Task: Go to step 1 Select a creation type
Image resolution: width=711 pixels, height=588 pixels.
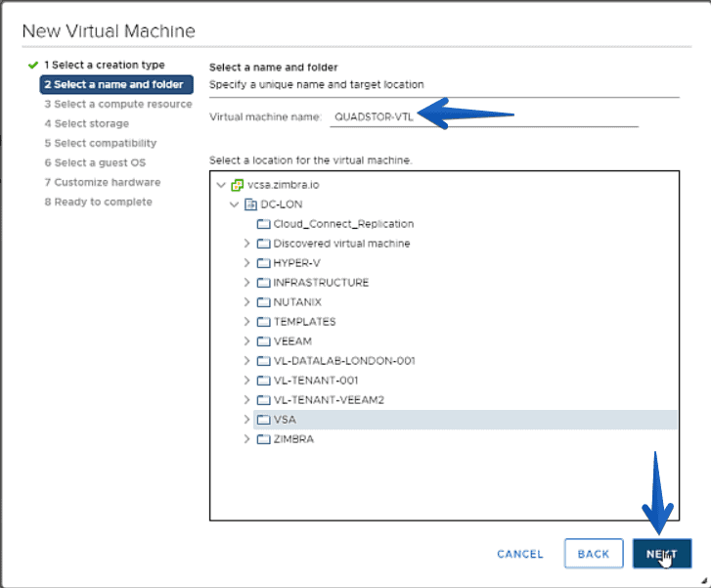Action: pos(105,65)
